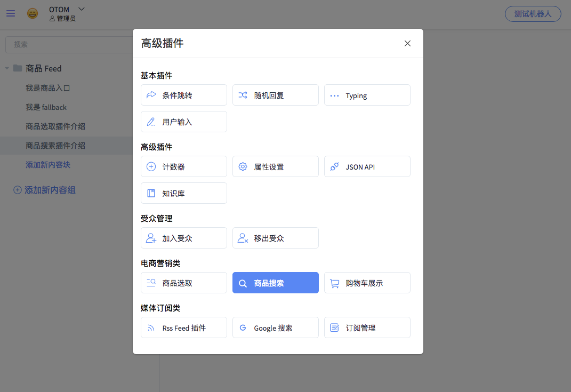Screen dimensions: 571x392
Task: Choose the Typing plugin
Action: pyautogui.click(x=367, y=95)
